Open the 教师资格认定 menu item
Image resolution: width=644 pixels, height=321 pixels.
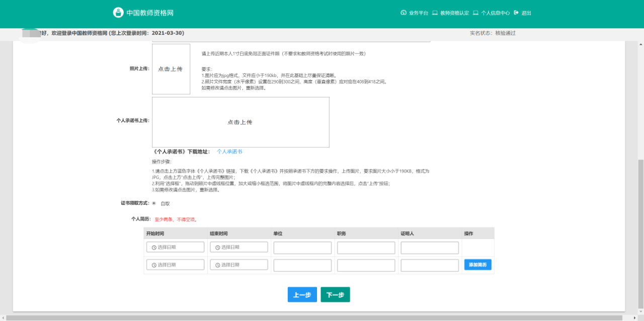[x=454, y=13]
